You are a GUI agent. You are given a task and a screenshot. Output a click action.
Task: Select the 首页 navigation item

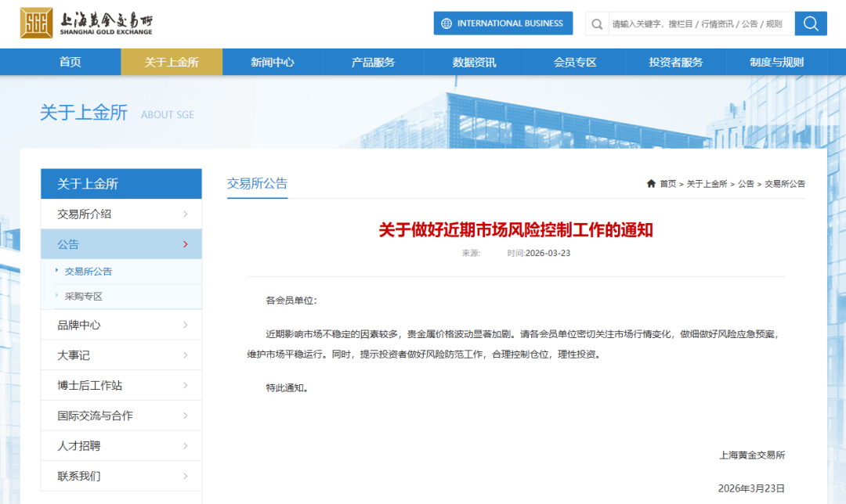(70, 62)
